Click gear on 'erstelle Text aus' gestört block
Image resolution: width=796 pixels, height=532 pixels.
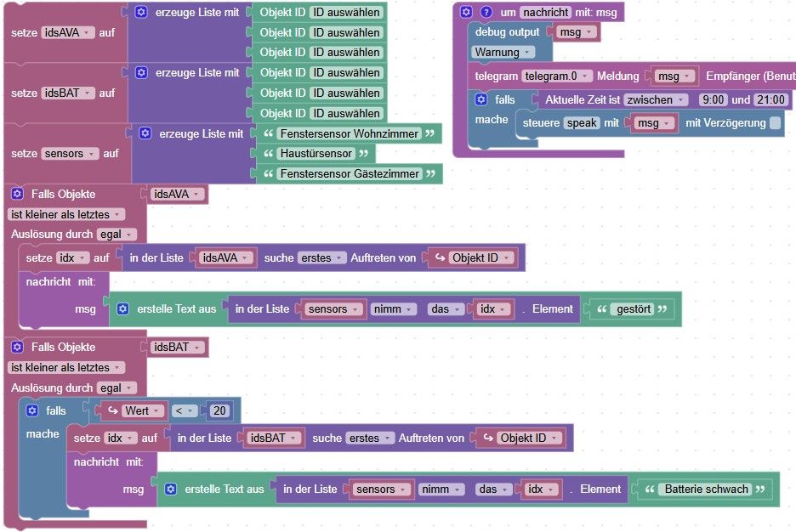click(x=122, y=308)
